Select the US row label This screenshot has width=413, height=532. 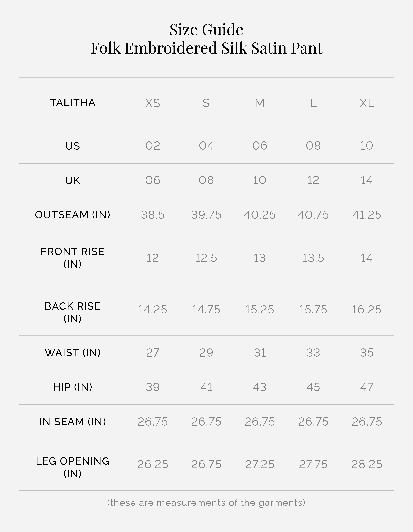[73, 146]
